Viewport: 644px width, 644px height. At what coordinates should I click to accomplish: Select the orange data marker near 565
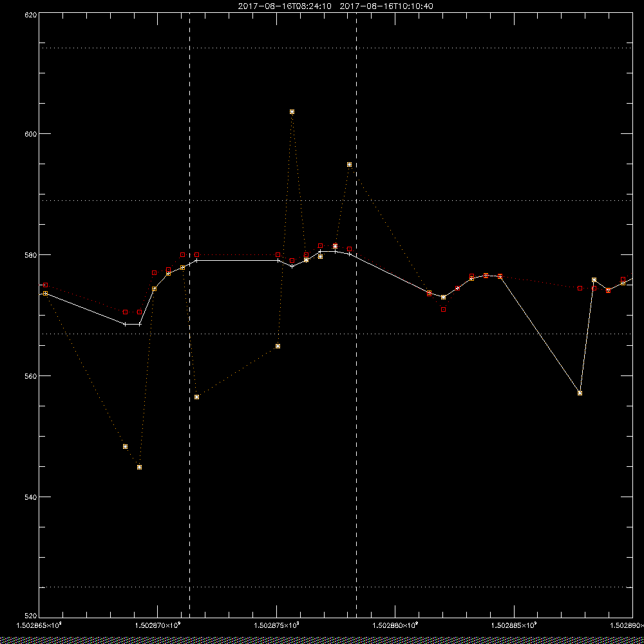pyautogui.click(x=278, y=346)
